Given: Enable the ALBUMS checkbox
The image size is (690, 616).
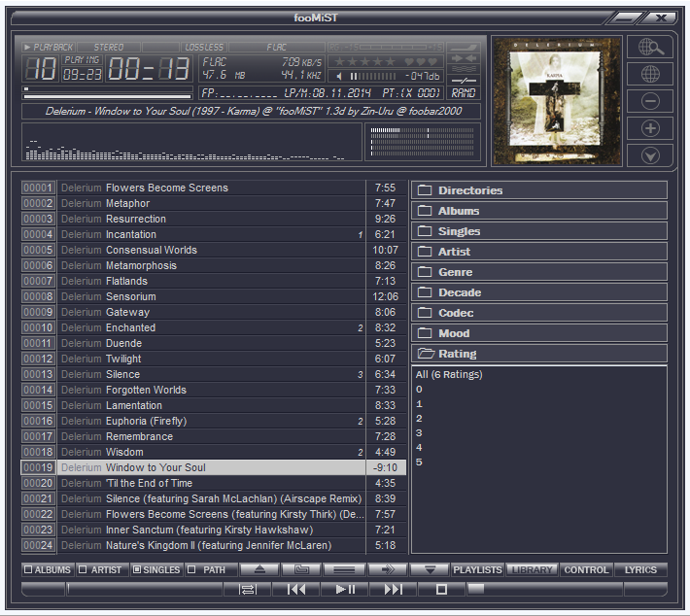Looking at the screenshot, I should [x=28, y=570].
